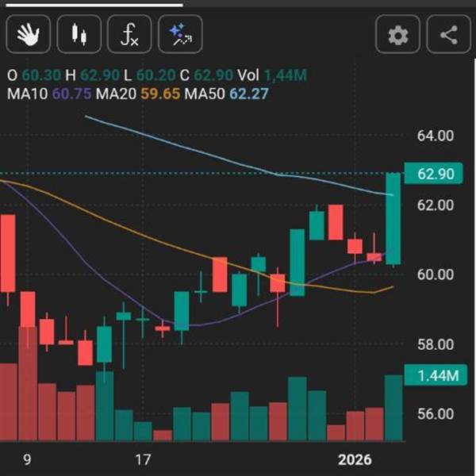Click the 64.00 price axis label
The width and height of the screenshot is (476, 476).
tap(436, 136)
